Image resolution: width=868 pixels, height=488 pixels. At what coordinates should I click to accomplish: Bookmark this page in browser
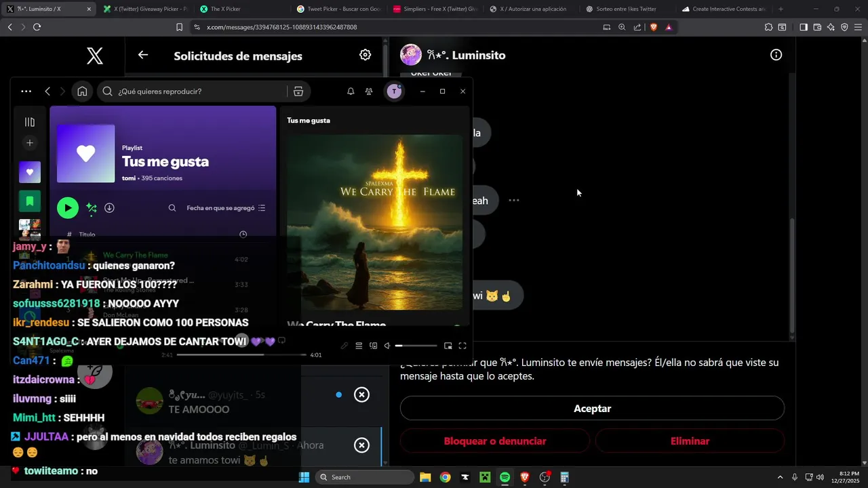(x=179, y=27)
